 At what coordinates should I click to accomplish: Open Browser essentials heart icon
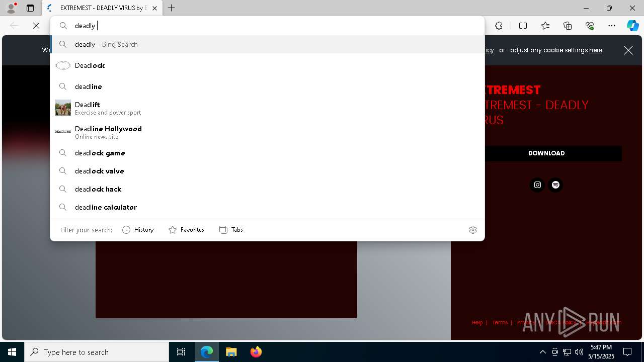[590, 26]
